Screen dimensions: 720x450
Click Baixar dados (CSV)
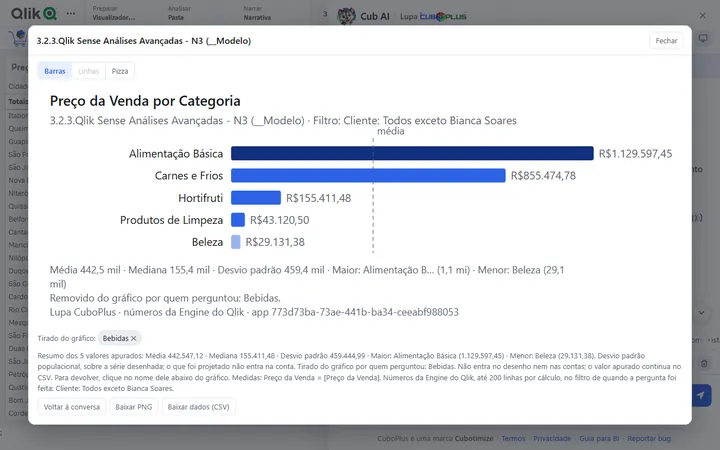tap(198, 407)
